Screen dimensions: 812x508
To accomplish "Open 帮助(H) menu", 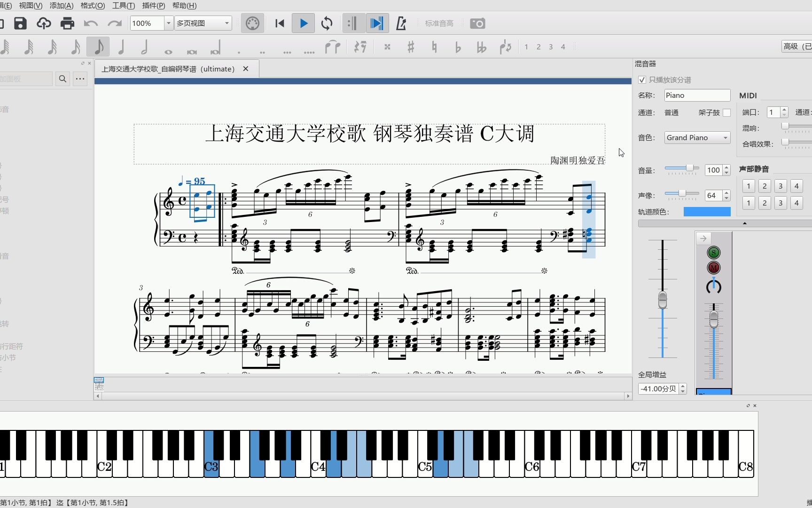I will point(185,6).
